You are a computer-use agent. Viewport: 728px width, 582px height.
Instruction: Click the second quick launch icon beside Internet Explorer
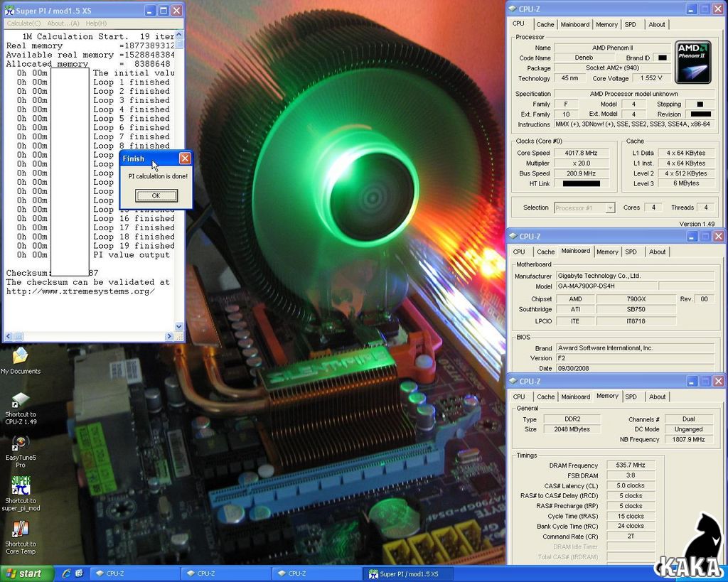79,573
